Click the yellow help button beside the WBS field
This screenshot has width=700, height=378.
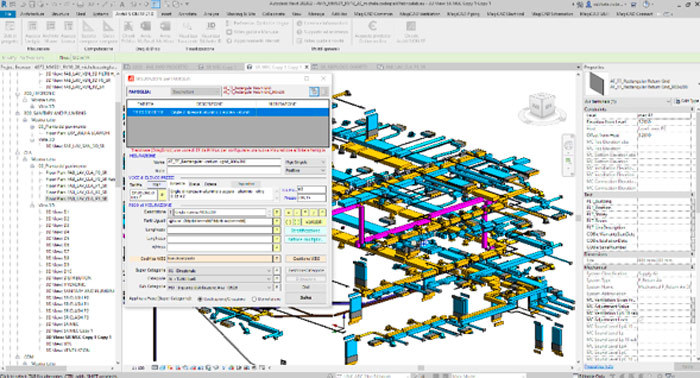tap(277, 259)
